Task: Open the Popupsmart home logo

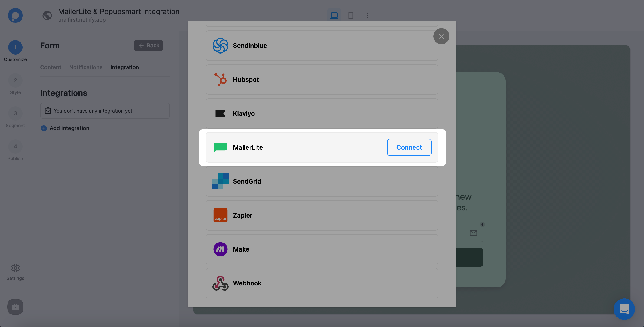Action: (x=15, y=15)
